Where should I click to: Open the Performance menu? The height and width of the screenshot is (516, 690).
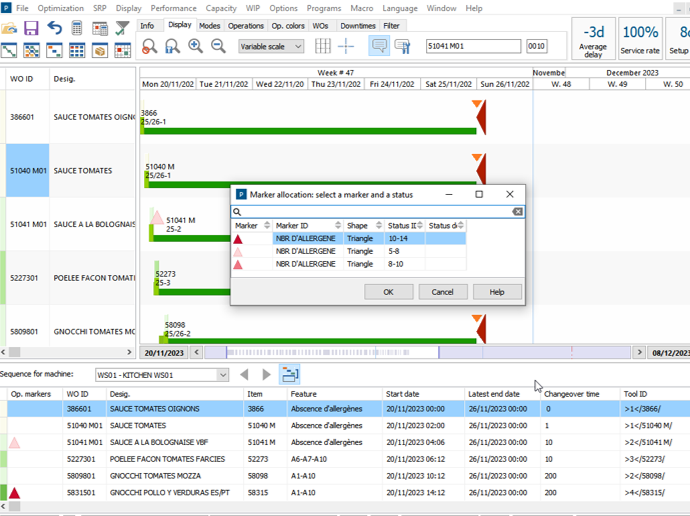tap(173, 8)
